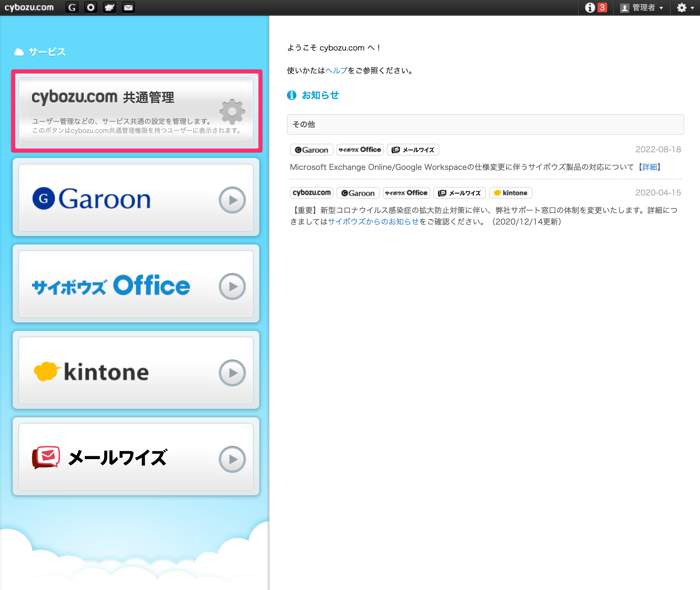Click the play arrow on kintone card
700x590 pixels.
pos(232,372)
